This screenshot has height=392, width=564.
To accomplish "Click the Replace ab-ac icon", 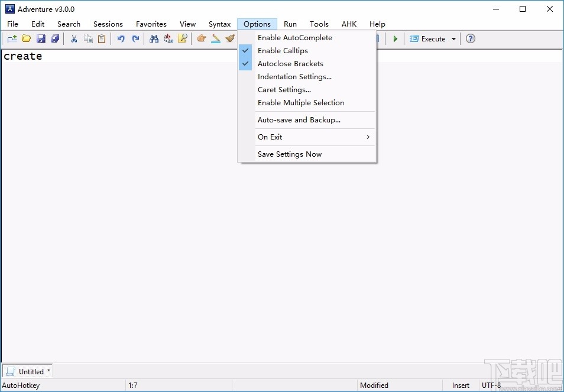I will coord(168,38).
